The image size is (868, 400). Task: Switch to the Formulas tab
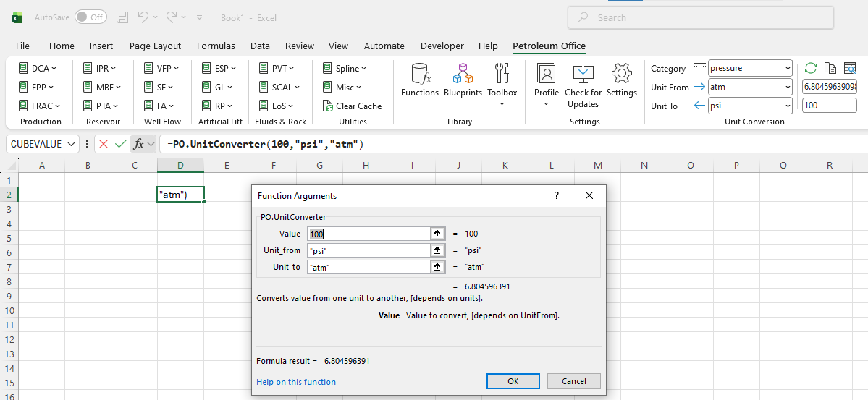tap(216, 46)
